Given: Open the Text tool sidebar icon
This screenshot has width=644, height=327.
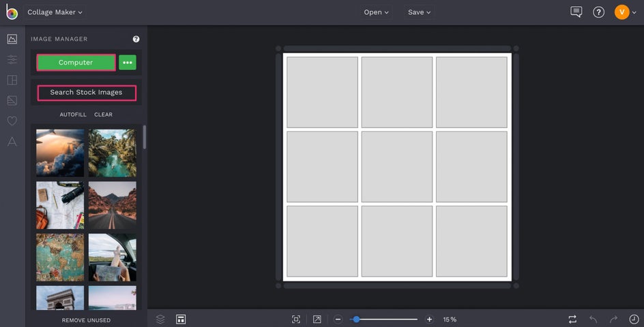Looking at the screenshot, I should click(12, 142).
